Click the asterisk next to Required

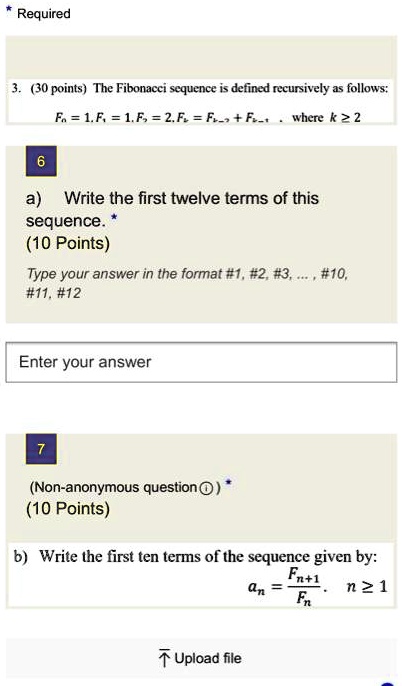click(9, 11)
